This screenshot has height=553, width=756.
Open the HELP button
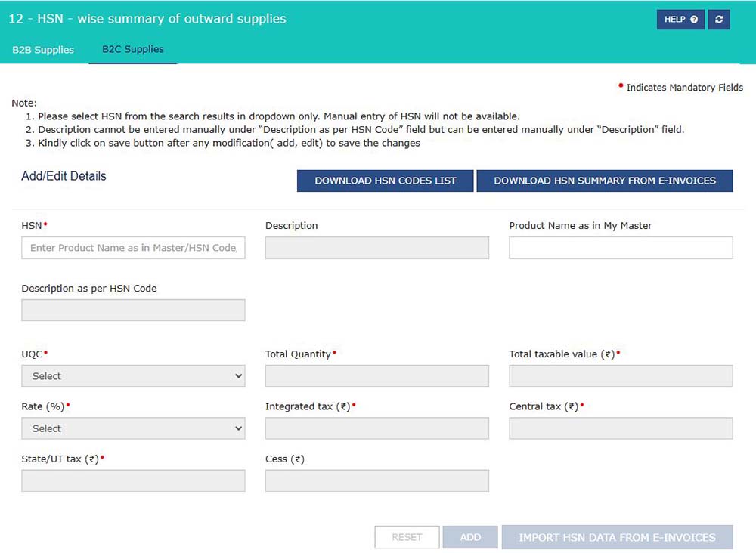(680, 20)
